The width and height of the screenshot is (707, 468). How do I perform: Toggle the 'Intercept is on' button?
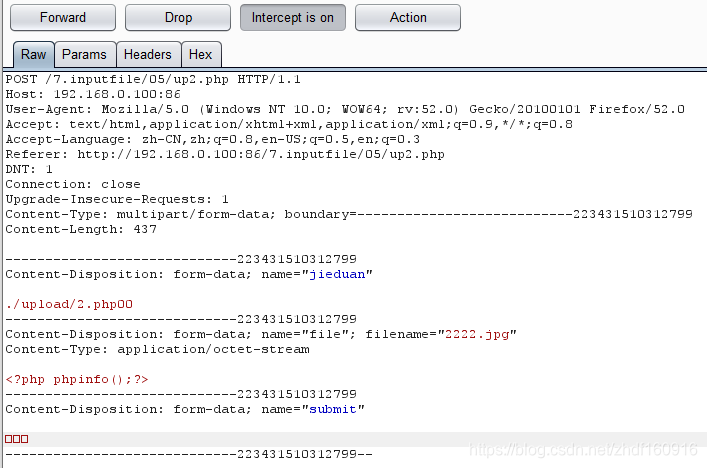293,17
